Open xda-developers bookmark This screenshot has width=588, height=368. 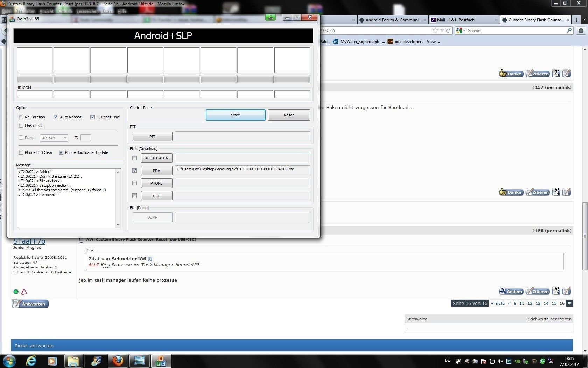(x=413, y=42)
